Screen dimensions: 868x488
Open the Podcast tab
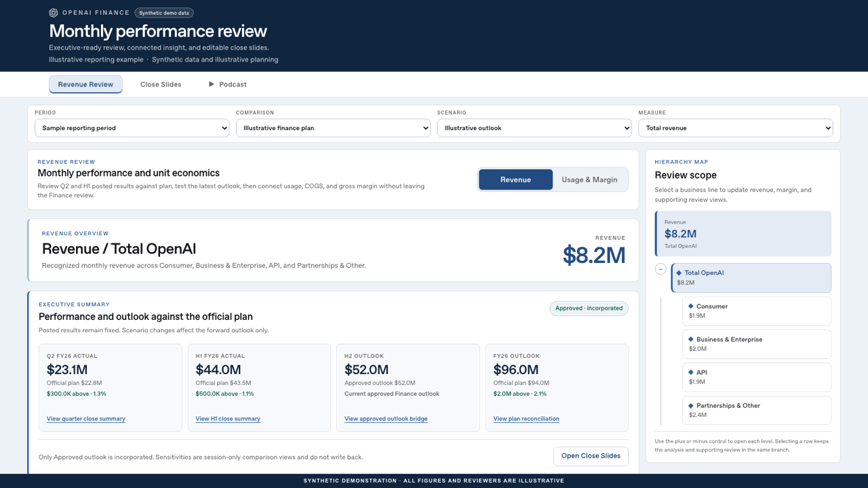227,84
